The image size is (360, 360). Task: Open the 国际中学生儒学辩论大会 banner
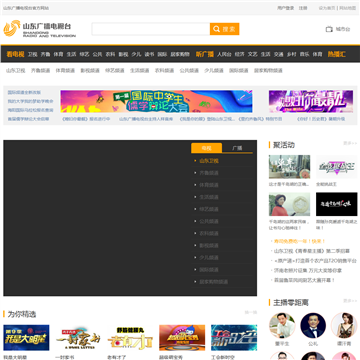pos(156,101)
